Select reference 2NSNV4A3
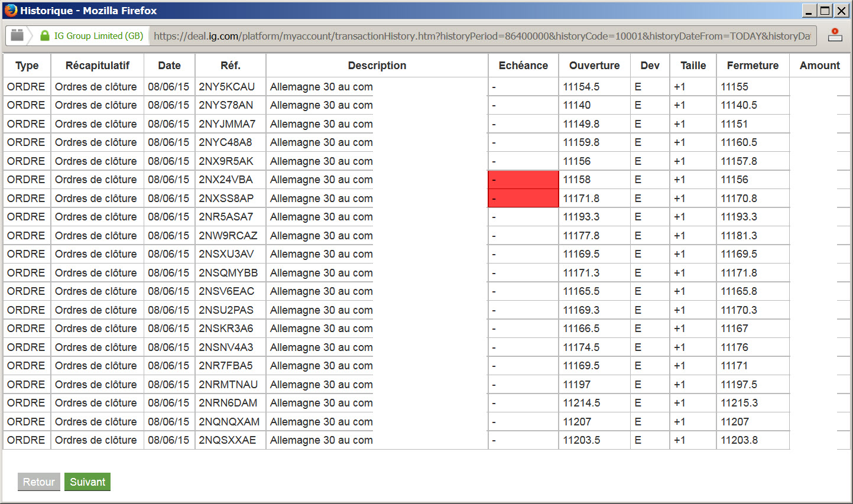The image size is (853, 504). coord(226,347)
